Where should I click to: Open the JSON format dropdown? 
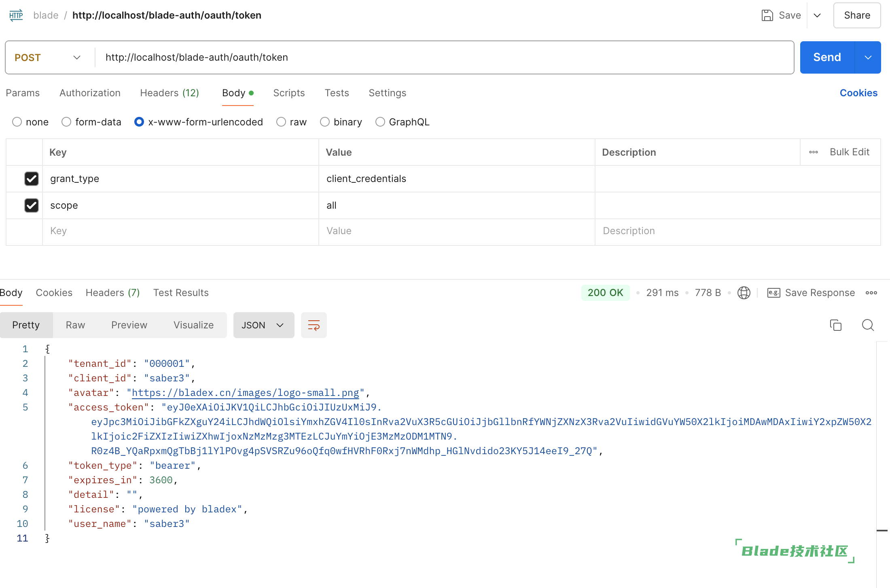pos(264,325)
